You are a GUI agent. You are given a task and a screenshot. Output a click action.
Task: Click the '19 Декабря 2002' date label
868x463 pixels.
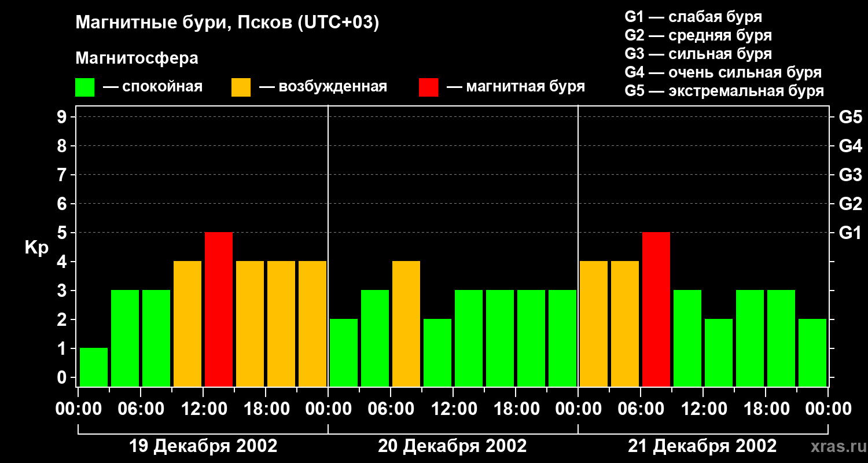[203, 446]
